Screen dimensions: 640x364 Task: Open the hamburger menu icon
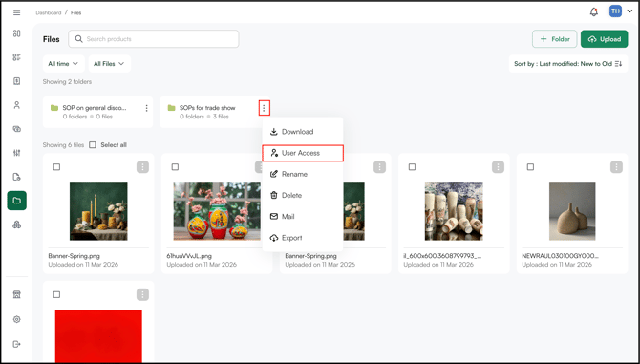17,12
